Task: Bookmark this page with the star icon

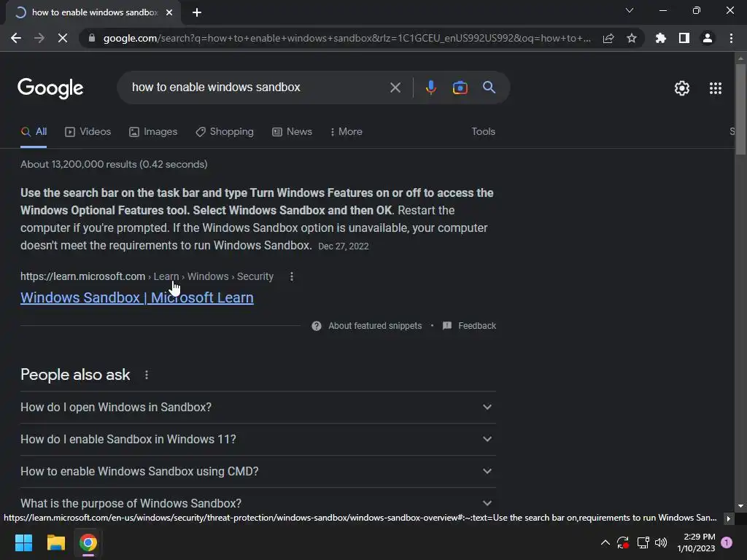Action: (632, 38)
